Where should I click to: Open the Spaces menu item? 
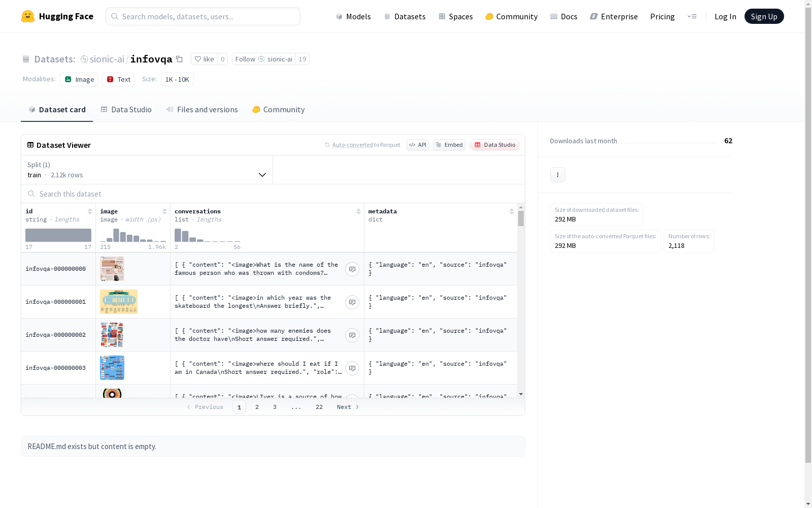[456, 16]
